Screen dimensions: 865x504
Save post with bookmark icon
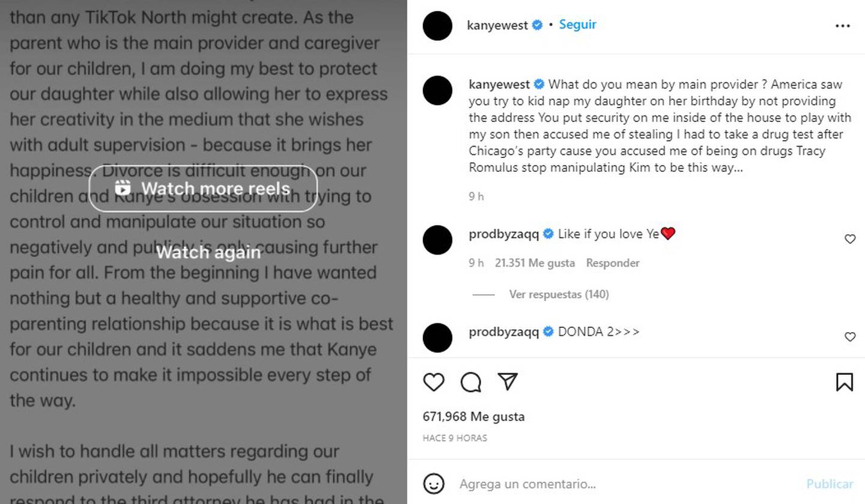pyautogui.click(x=844, y=382)
